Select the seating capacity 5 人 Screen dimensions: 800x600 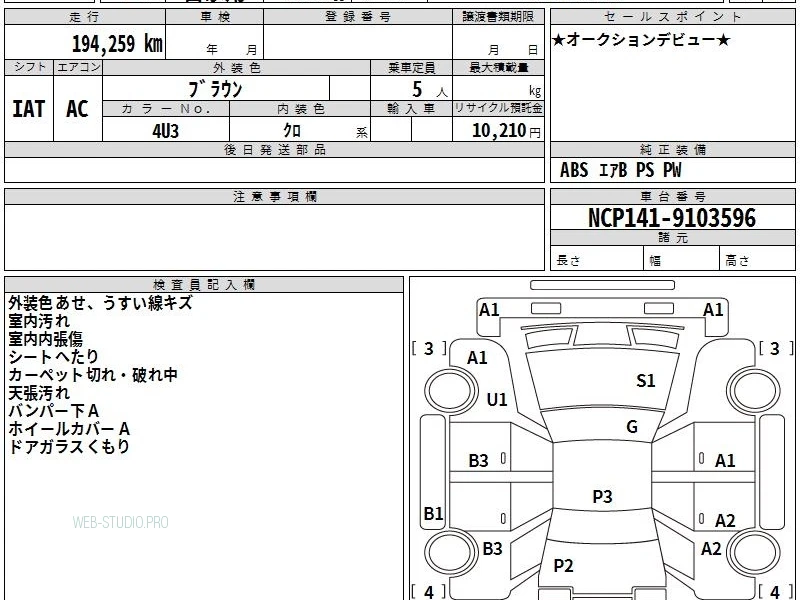click(430, 90)
